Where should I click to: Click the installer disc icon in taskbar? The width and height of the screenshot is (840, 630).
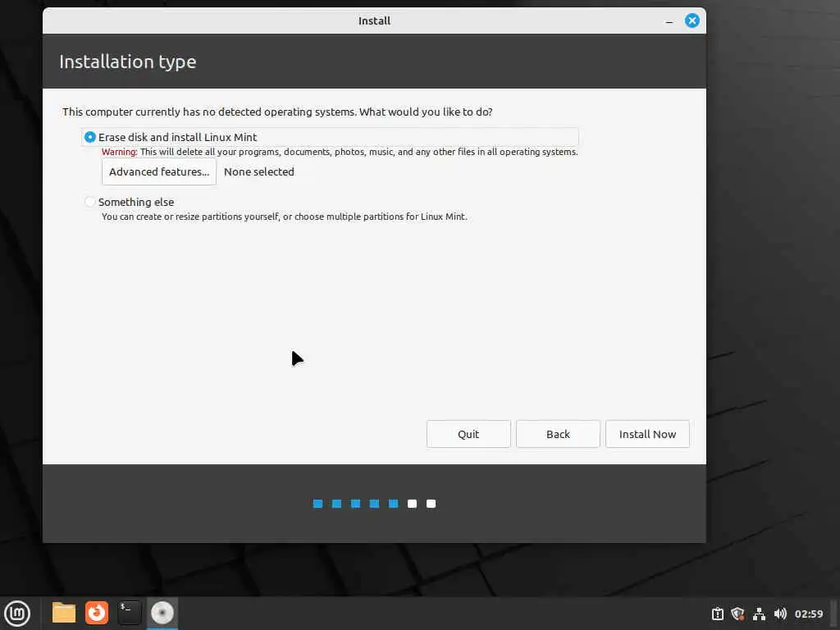162,613
